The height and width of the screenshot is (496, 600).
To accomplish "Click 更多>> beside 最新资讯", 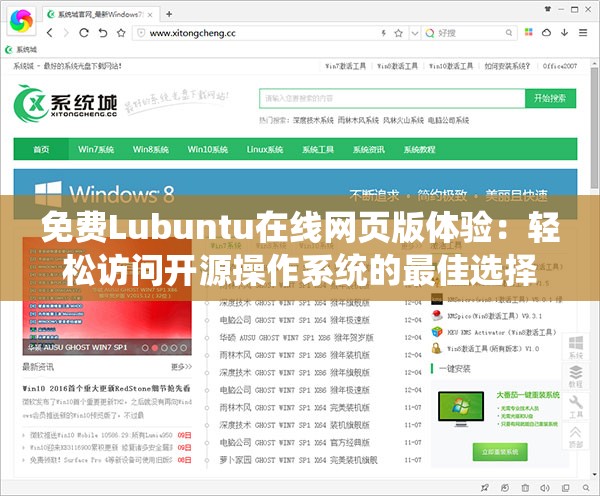I will (x=181, y=367).
